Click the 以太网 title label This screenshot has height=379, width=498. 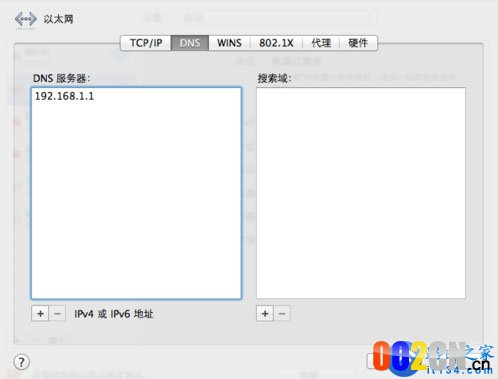58,19
